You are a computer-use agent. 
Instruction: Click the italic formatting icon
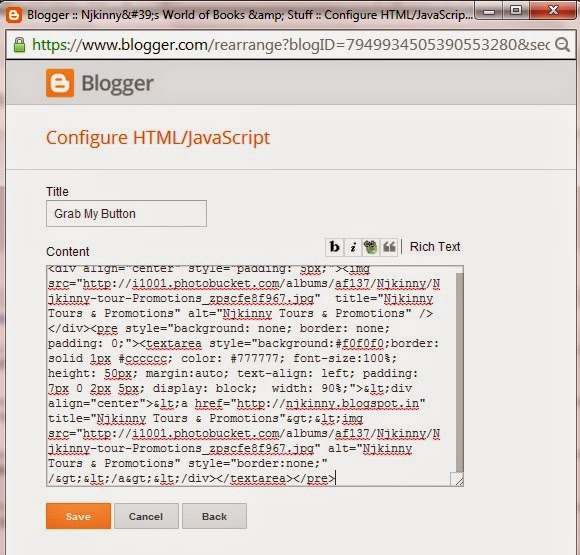pyautogui.click(x=353, y=247)
